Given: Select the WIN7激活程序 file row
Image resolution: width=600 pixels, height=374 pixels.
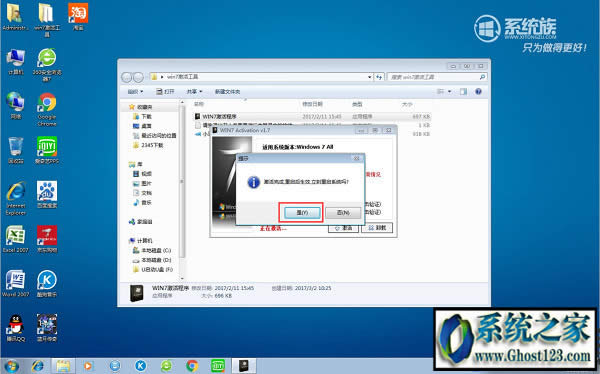Looking at the screenshot, I should (312, 116).
